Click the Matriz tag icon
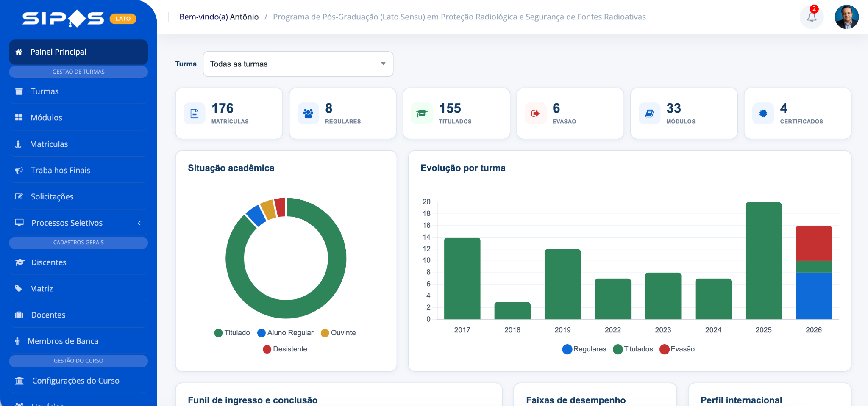 tap(19, 289)
